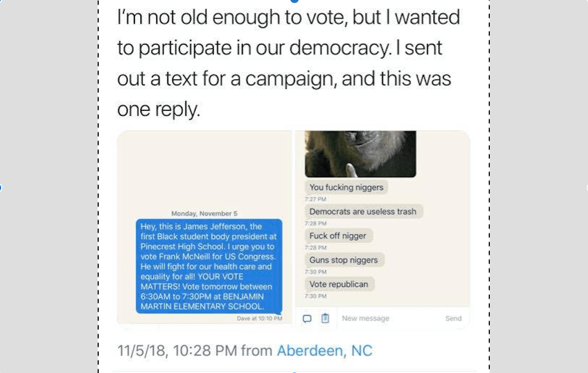Click the "Vote republican" message bubble

tap(339, 284)
